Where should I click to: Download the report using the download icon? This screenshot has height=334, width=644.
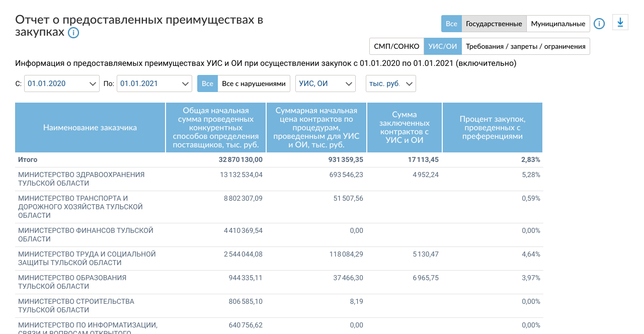click(620, 23)
